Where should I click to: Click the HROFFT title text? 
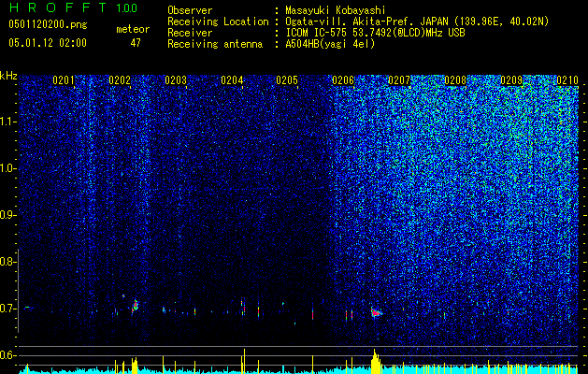pos(58,7)
